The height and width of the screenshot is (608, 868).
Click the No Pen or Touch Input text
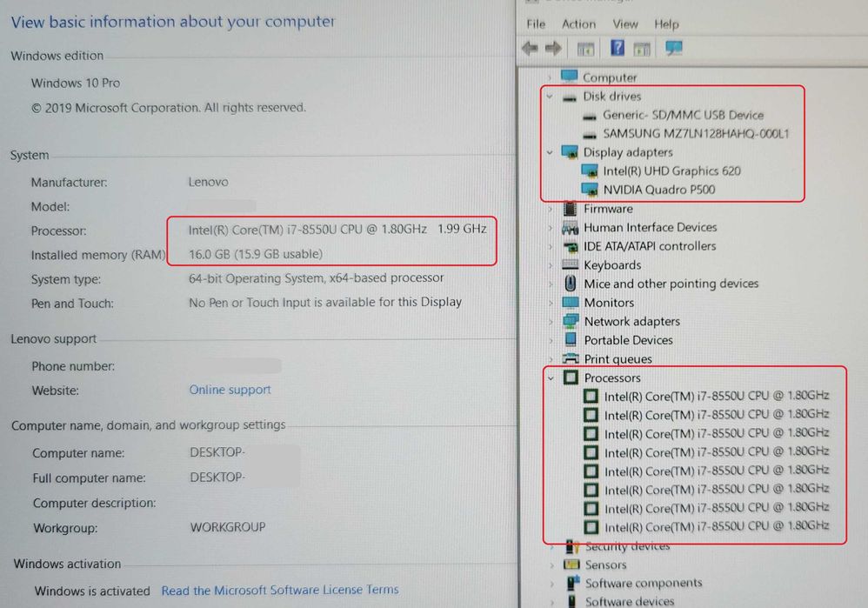coord(325,303)
